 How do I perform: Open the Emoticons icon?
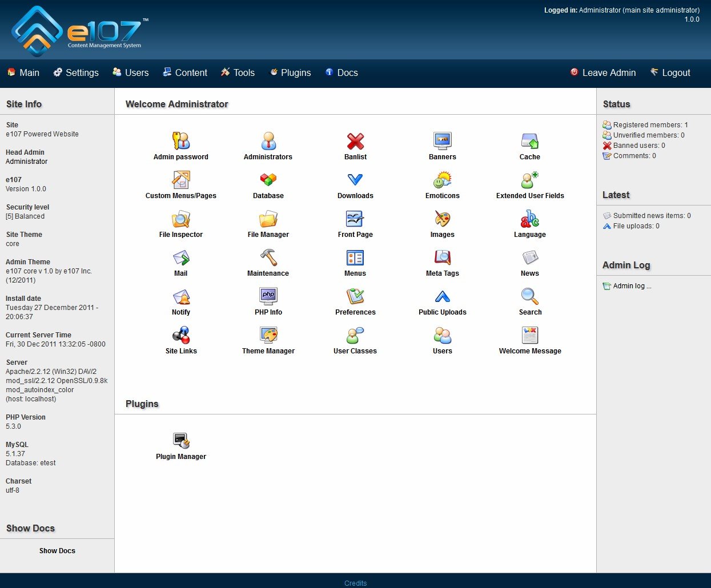442,180
